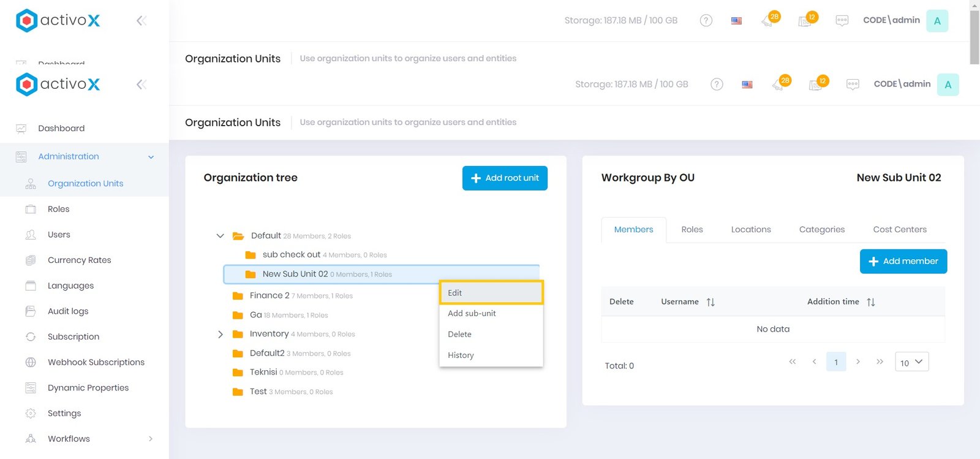Open Settings using the gear icon
Image resolution: width=980 pixels, height=459 pixels.
click(31, 414)
